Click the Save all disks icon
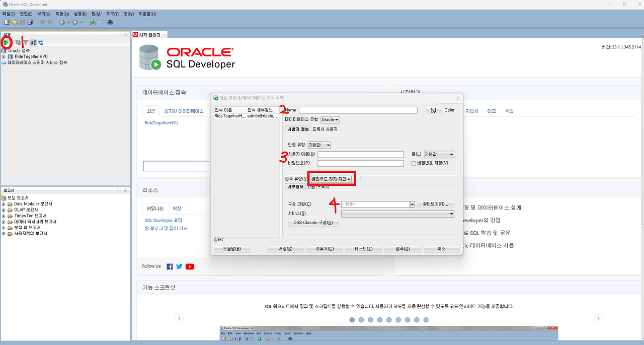This screenshot has width=644, height=345. click(30, 22)
